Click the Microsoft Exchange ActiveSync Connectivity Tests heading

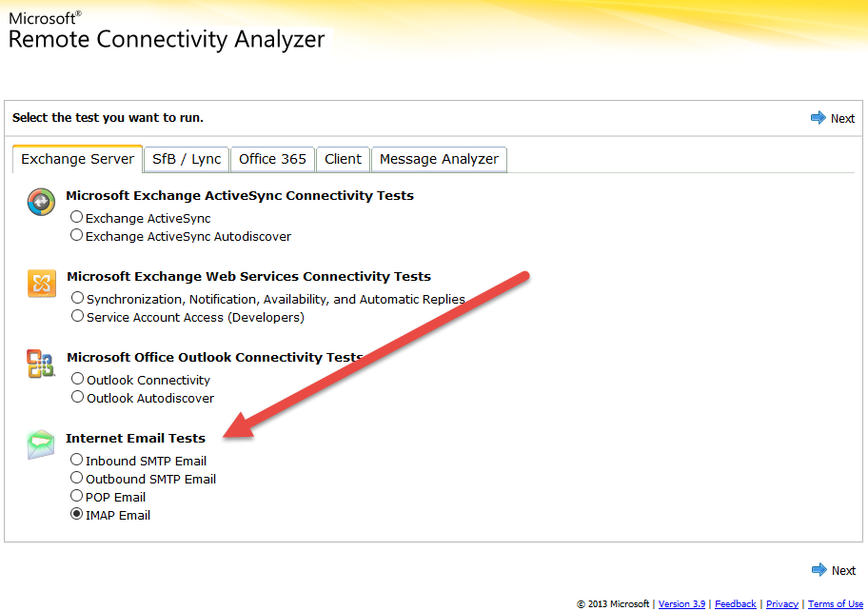[240, 195]
